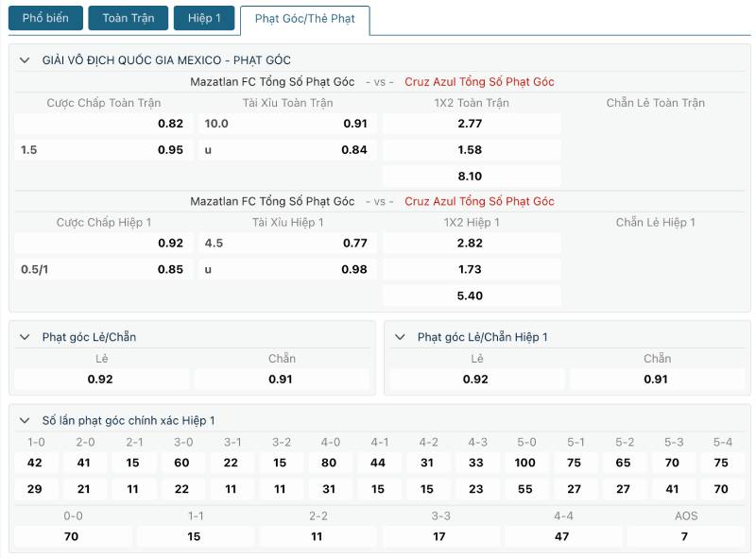Choose Chẵn odds 0.91 in Hiệp 1 panel
This screenshot has height=558, width=756.
pos(657,380)
